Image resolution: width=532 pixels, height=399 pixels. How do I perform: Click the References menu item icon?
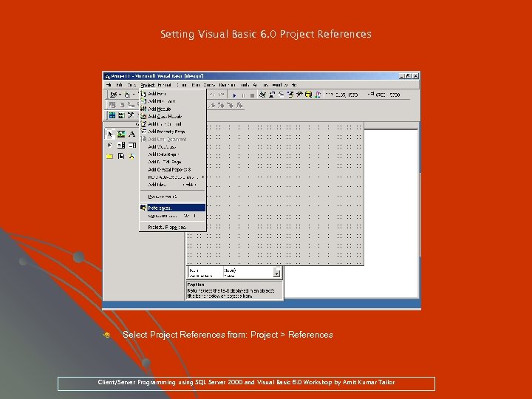(x=143, y=208)
